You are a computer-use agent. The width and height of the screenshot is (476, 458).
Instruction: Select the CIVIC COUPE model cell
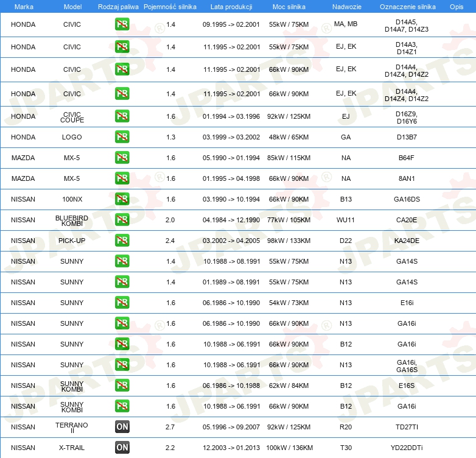point(72,117)
